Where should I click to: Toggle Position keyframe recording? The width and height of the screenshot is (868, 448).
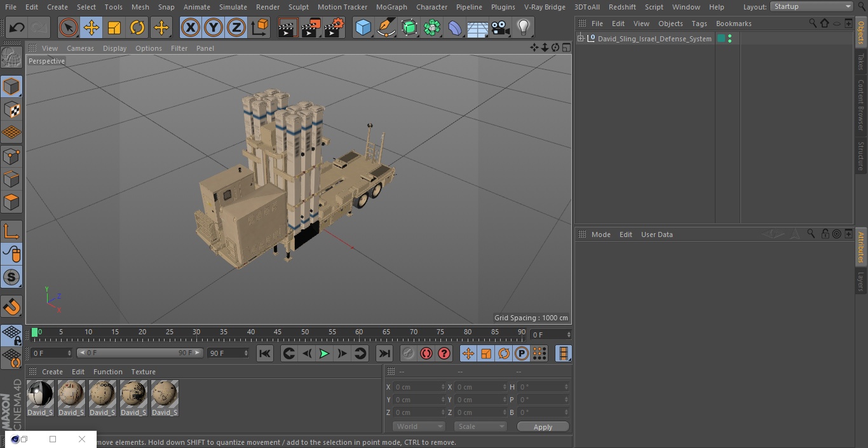tap(468, 354)
